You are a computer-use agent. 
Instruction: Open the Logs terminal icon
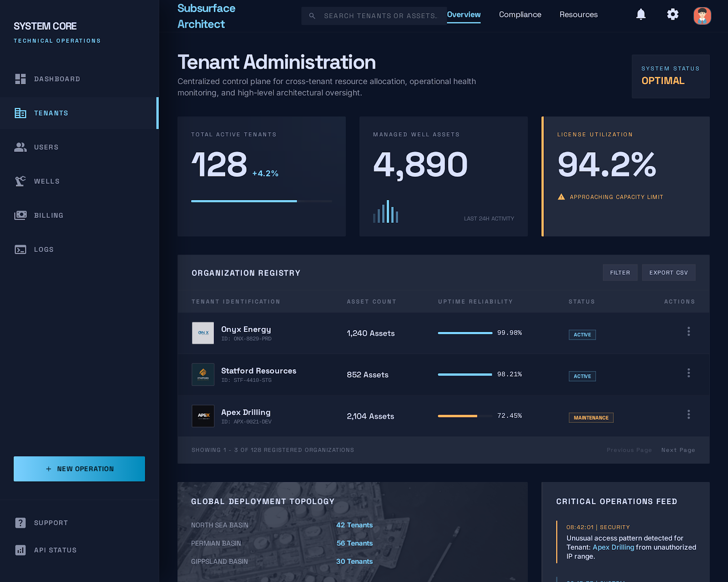click(x=20, y=249)
